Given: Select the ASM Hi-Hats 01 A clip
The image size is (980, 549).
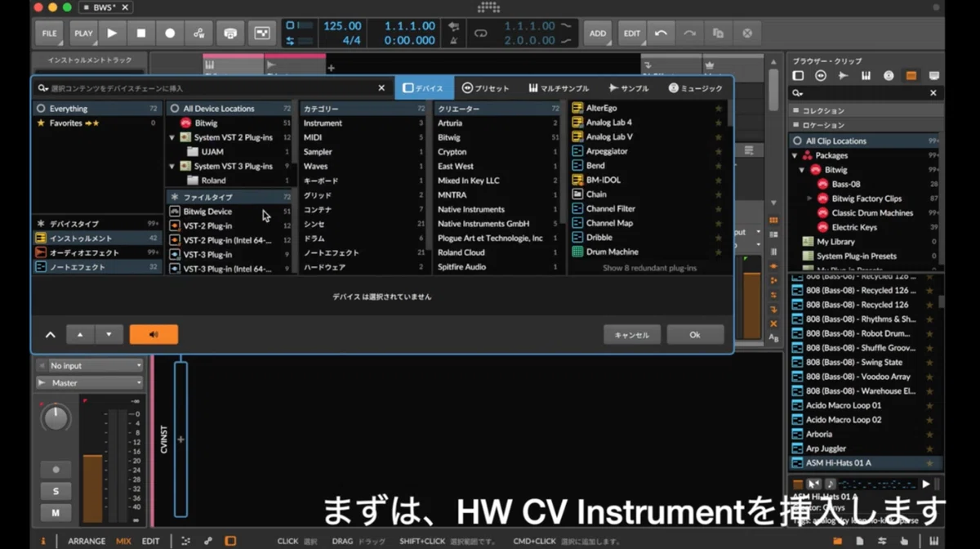Looking at the screenshot, I should [866, 462].
